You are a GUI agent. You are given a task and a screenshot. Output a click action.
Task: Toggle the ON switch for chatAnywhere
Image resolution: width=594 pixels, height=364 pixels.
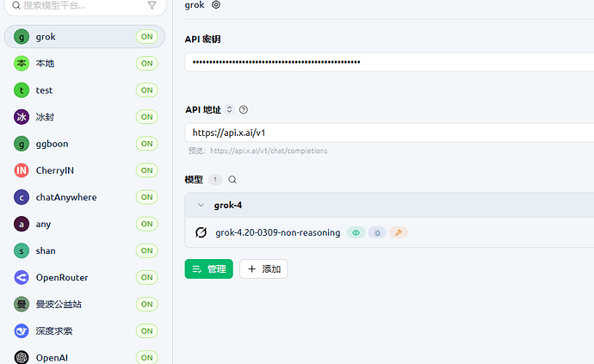tap(147, 197)
